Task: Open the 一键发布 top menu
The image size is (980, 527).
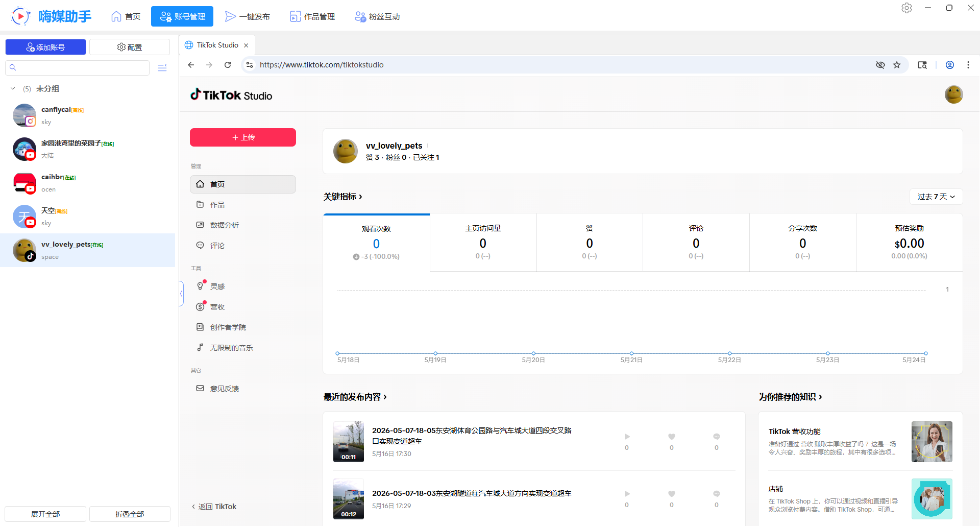Action: pos(248,16)
